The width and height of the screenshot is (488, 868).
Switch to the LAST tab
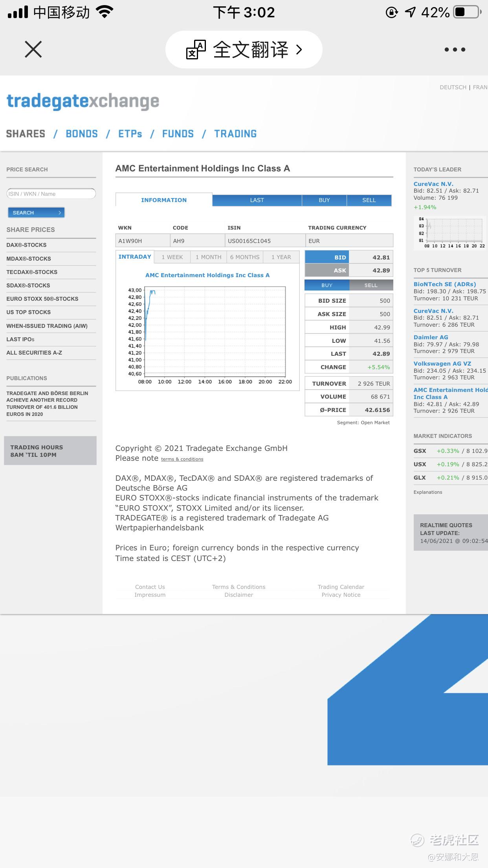257,200
